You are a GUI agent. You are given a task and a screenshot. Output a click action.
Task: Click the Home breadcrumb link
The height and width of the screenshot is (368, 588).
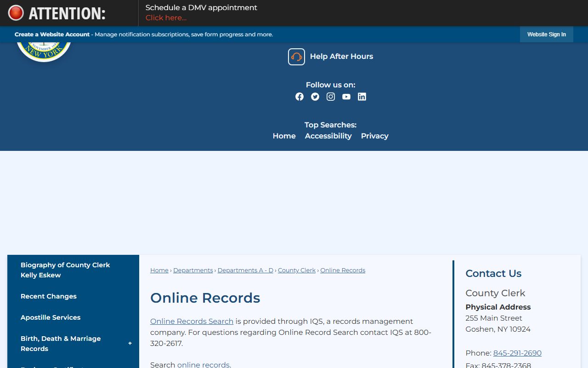coord(159,270)
